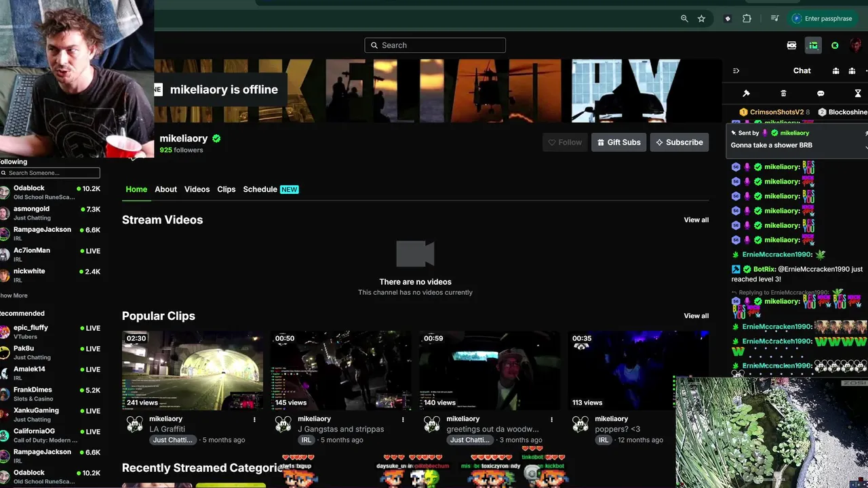Screen dimensions: 868x488
Task: Play the greetings out da woodw... clip thumbnail
Action: point(490,370)
